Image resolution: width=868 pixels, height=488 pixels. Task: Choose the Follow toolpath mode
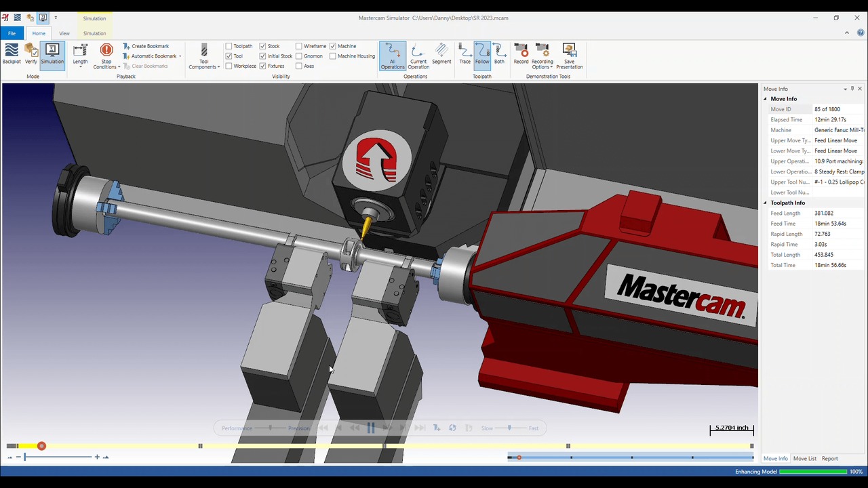pyautogui.click(x=482, y=54)
